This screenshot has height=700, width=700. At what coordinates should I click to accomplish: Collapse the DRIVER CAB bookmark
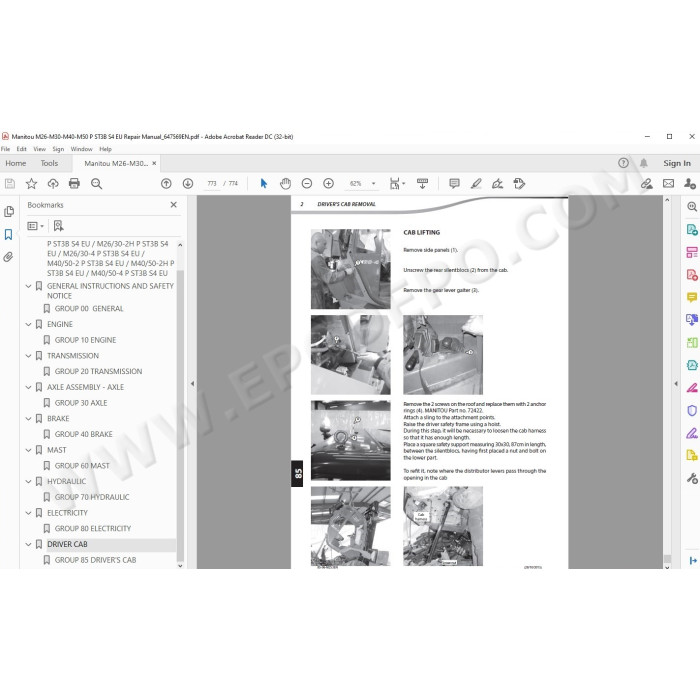28,544
